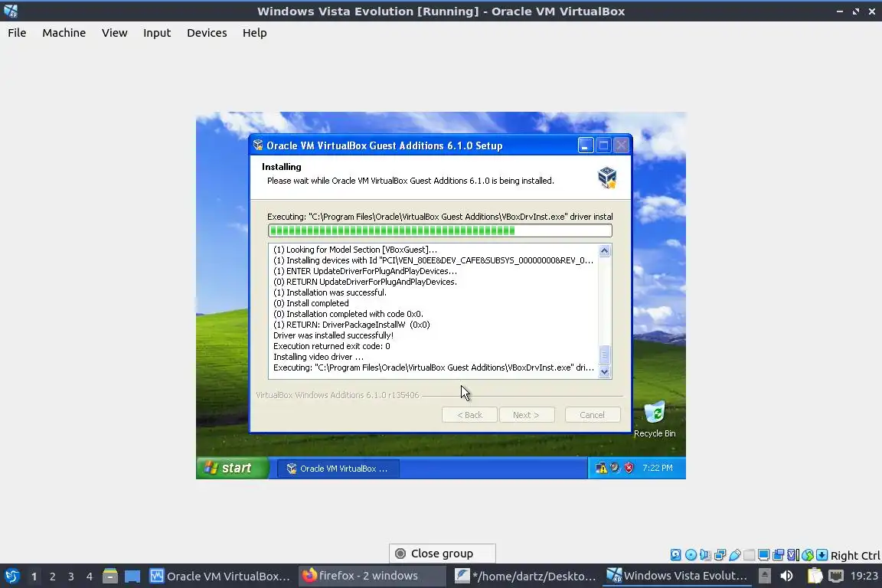Screen dimensions: 882x588
Task: Click the host desktop application menu icon
Action: [x=11, y=576]
